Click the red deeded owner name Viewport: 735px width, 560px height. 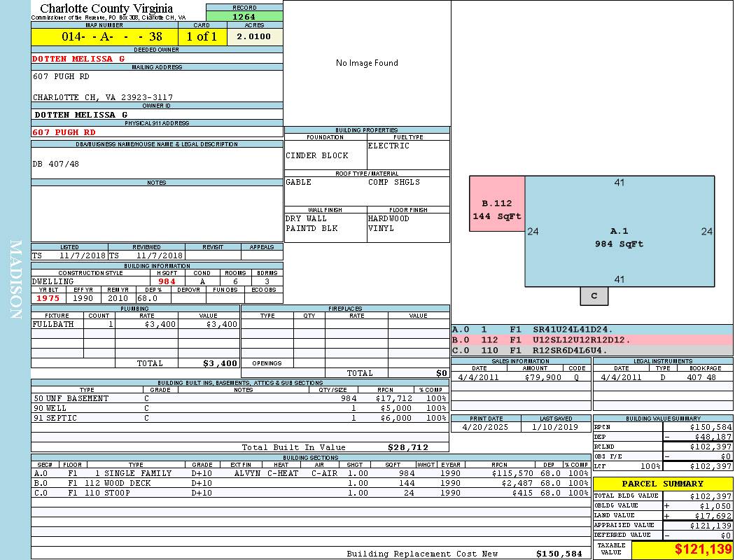78,59
